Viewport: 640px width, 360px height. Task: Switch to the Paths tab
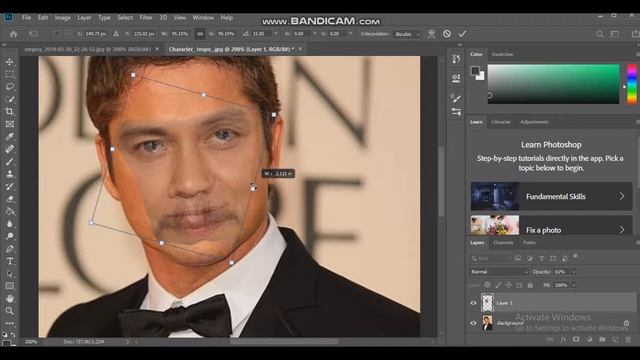[x=529, y=242]
